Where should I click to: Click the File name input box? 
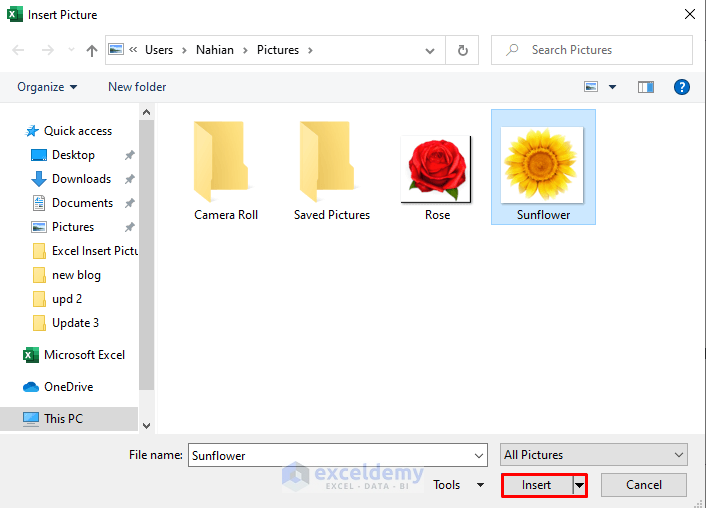point(331,455)
